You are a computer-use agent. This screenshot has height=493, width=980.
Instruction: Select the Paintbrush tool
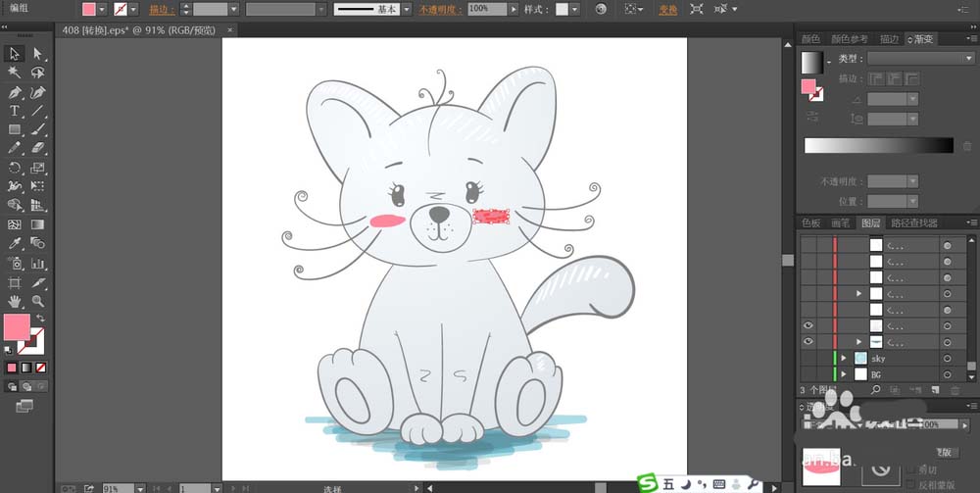coord(37,129)
